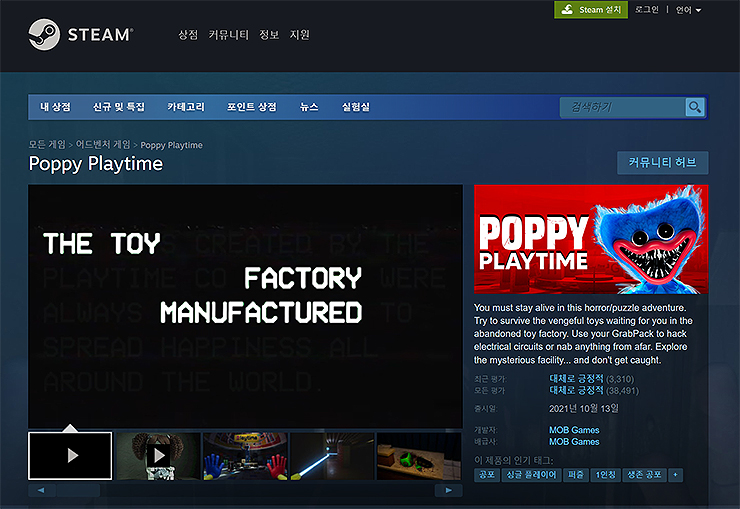The width and height of the screenshot is (740, 509).
Task: Click the right arrow of thumbnail scroller
Action: (x=449, y=491)
